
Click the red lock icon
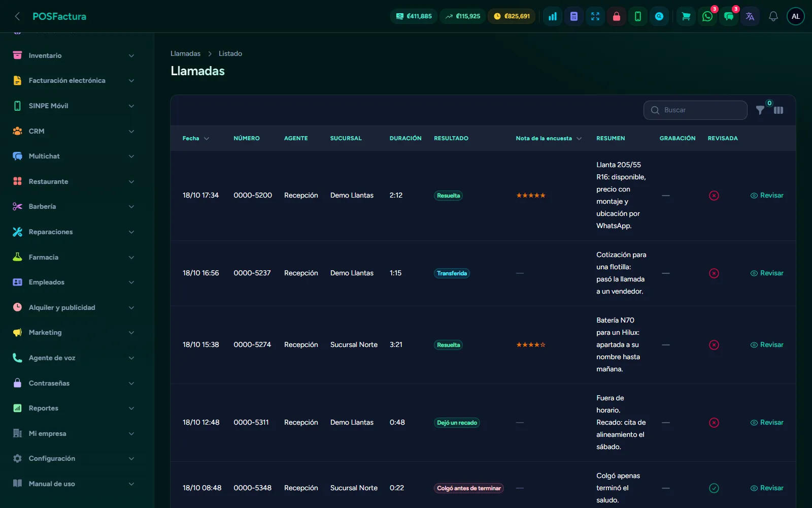[617, 16]
